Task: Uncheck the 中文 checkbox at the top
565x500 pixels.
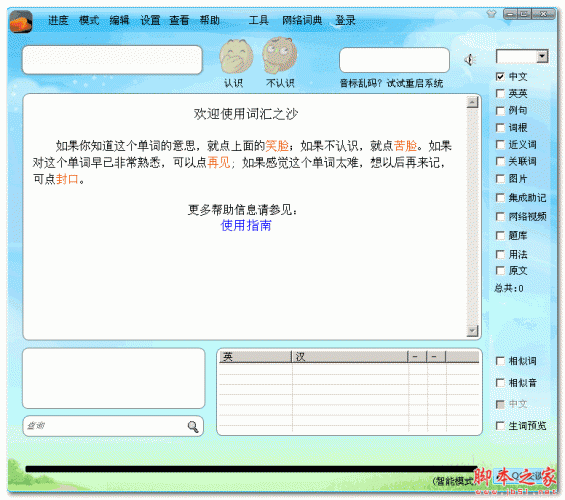Action: (500, 77)
